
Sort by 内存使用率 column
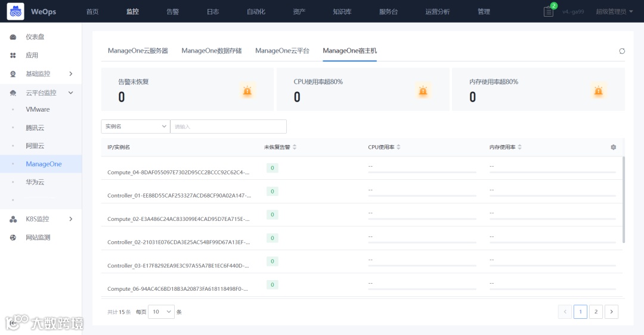coord(519,147)
